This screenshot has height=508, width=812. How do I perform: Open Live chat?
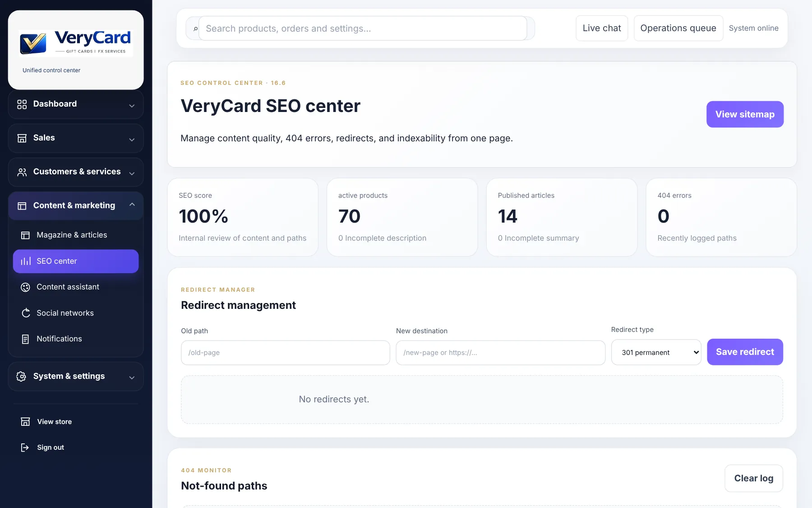[x=602, y=28]
